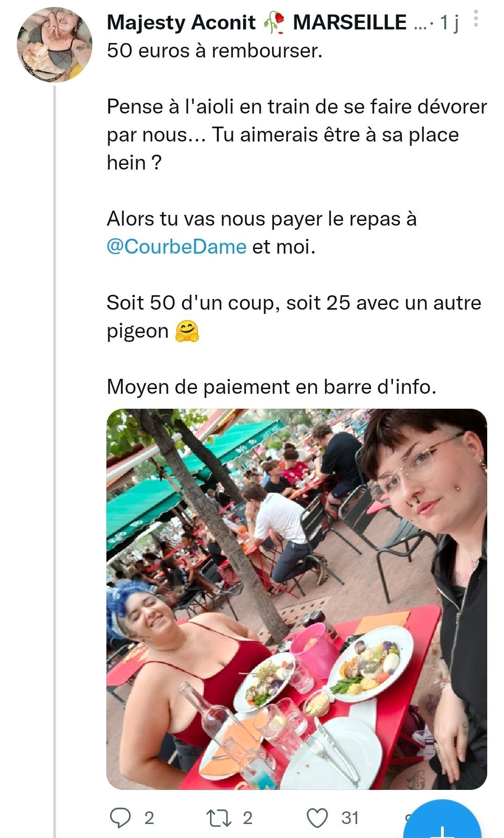504x838 pixels.
Task: Like the tweet with the heart icon
Action: click(x=317, y=818)
